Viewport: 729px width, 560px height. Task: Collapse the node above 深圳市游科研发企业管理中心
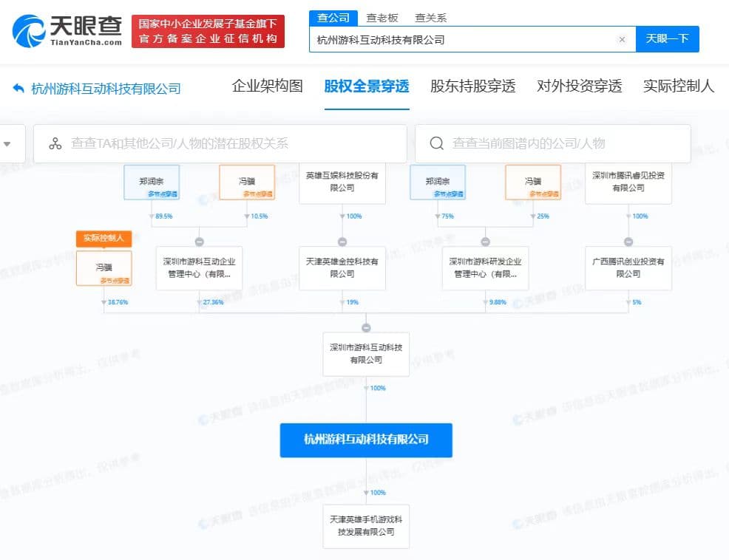point(485,242)
